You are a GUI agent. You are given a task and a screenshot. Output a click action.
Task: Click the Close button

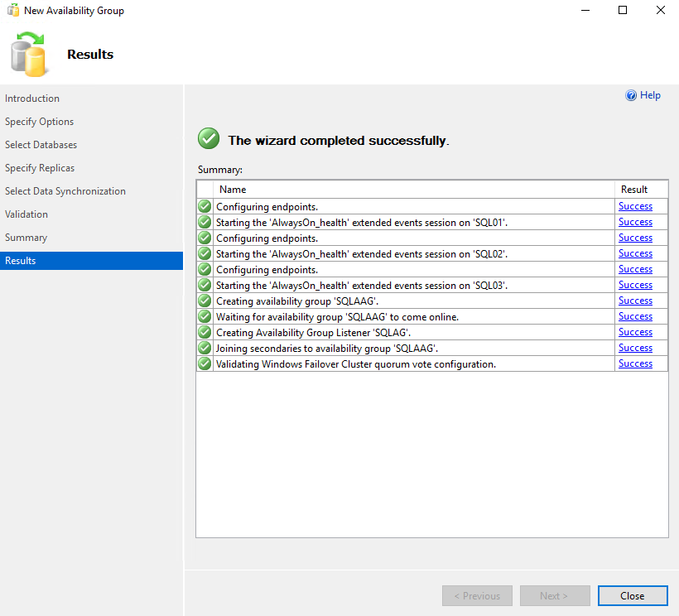point(633,595)
